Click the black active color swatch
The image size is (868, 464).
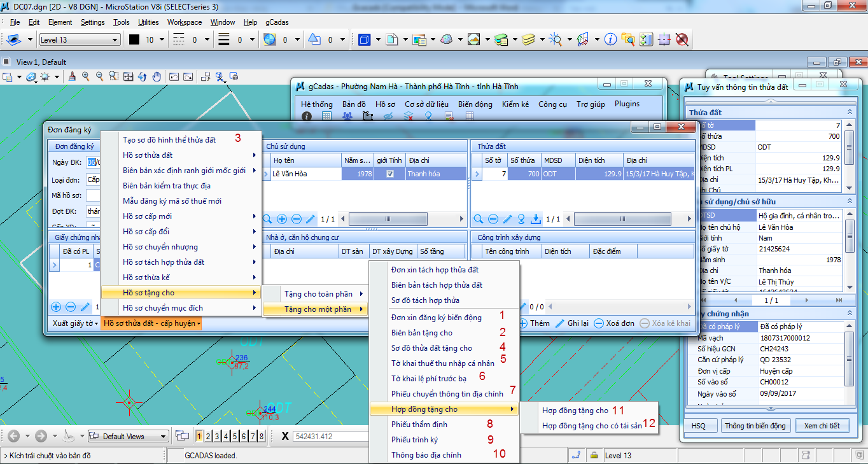pyautogui.click(x=134, y=39)
